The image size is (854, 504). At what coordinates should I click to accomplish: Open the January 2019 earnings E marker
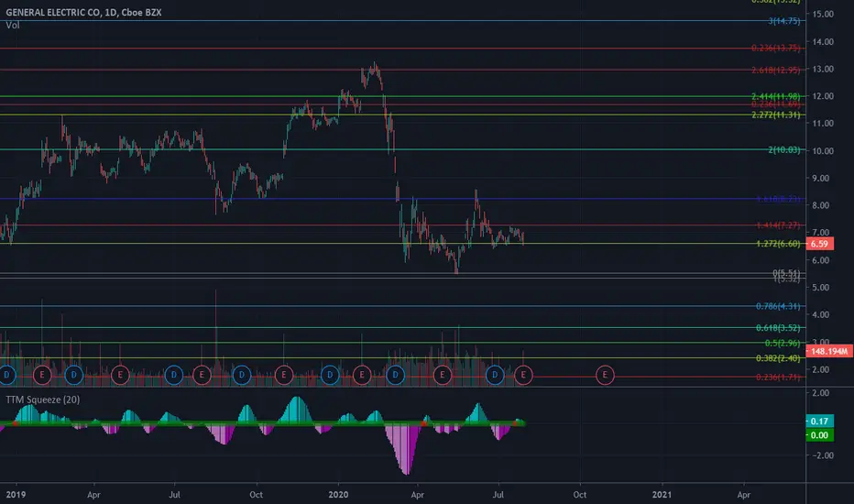click(x=42, y=375)
